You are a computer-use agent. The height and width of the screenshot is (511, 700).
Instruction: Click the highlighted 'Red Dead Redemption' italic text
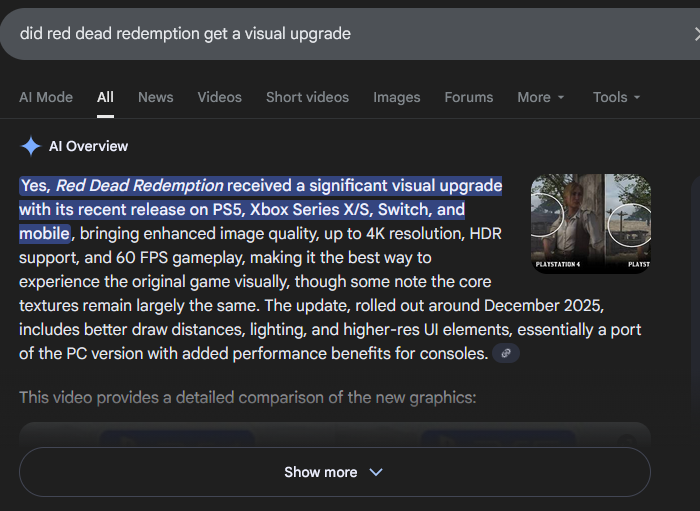[x=139, y=185]
